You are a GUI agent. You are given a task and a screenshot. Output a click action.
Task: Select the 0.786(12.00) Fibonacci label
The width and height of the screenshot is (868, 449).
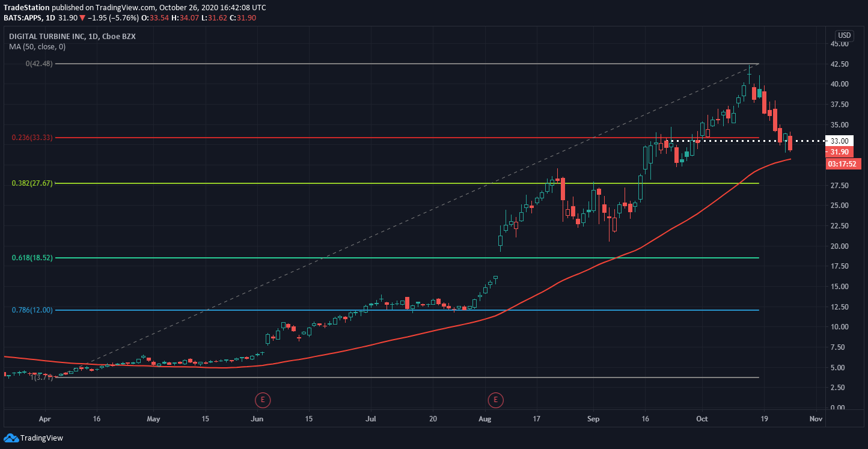(32, 310)
